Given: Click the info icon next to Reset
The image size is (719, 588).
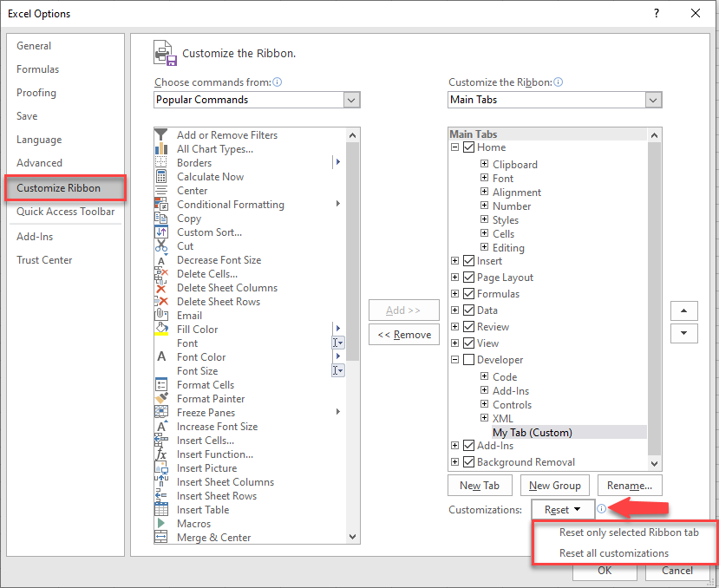Looking at the screenshot, I should tap(602, 509).
